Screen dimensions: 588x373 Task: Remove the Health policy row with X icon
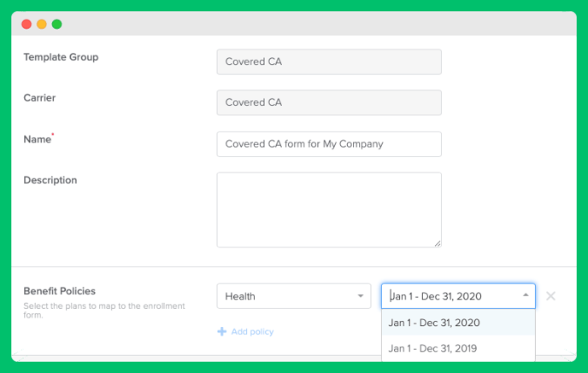click(x=550, y=296)
